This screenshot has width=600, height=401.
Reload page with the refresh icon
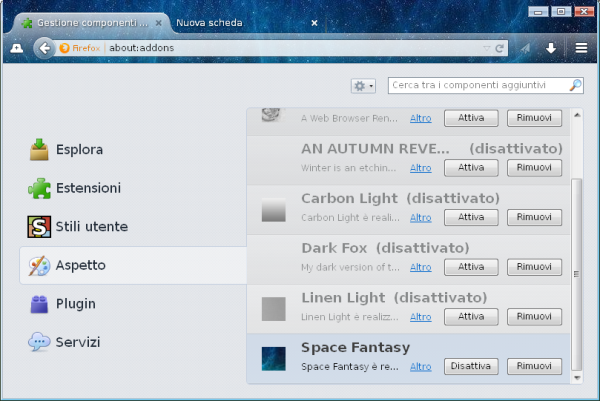pyautogui.click(x=499, y=48)
